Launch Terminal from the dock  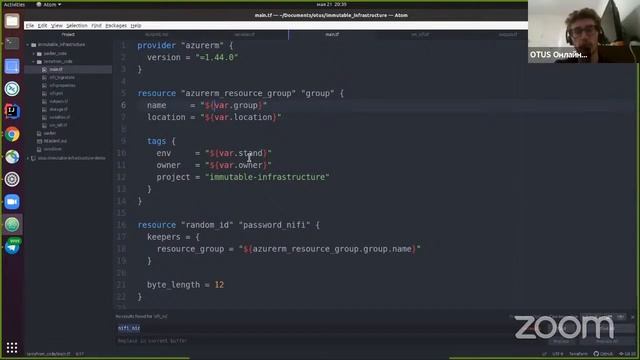coord(12,43)
